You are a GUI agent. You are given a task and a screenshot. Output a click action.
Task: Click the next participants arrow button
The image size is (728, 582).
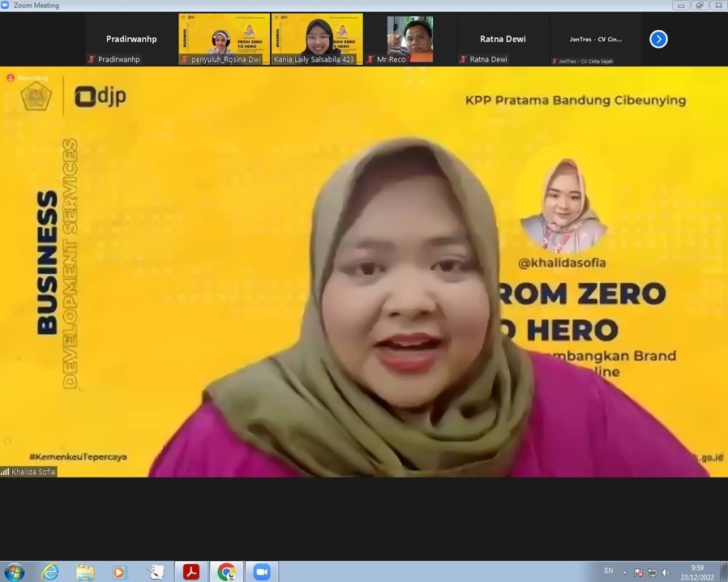[x=658, y=39]
